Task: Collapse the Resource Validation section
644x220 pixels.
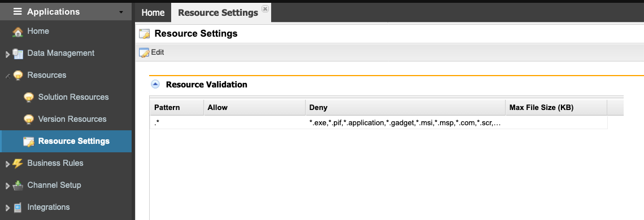Action: (x=155, y=85)
